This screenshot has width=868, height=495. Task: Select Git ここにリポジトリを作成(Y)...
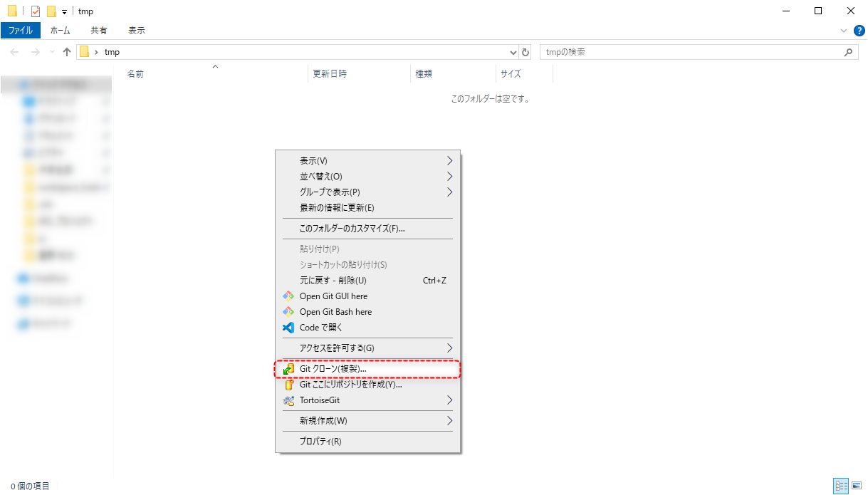[368, 385]
